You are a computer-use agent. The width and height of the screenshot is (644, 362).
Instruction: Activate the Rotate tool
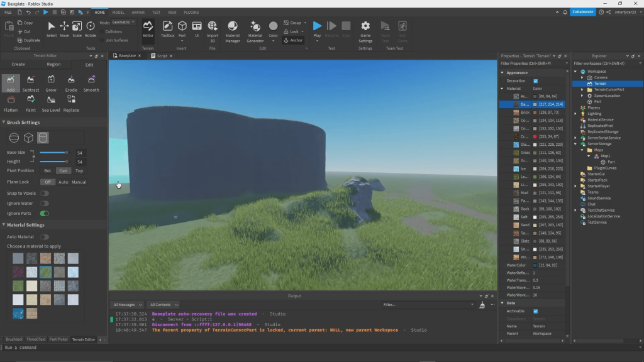91,30
